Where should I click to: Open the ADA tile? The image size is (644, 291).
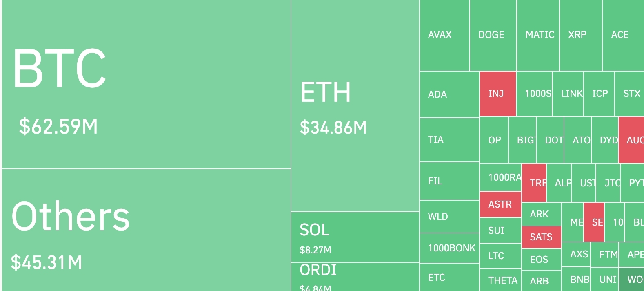pyautogui.click(x=449, y=94)
